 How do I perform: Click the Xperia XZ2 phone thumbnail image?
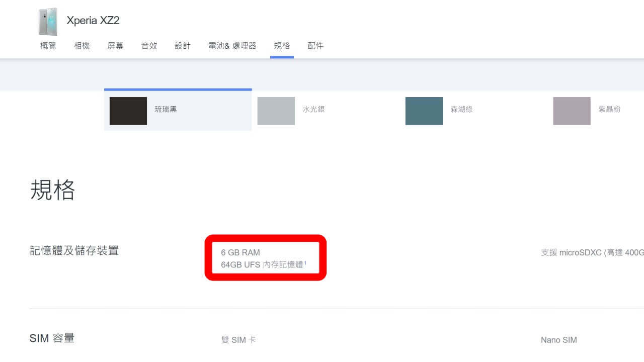(x=48, y=21)
